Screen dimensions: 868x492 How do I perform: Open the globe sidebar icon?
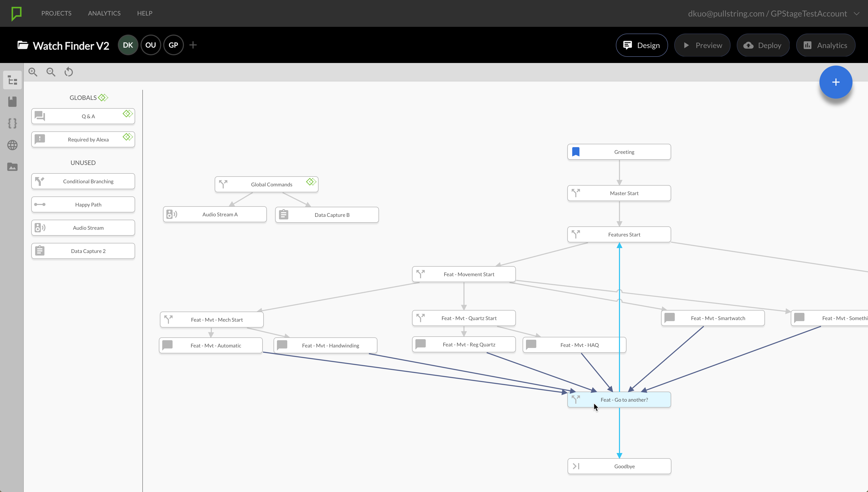pos(12,145)
